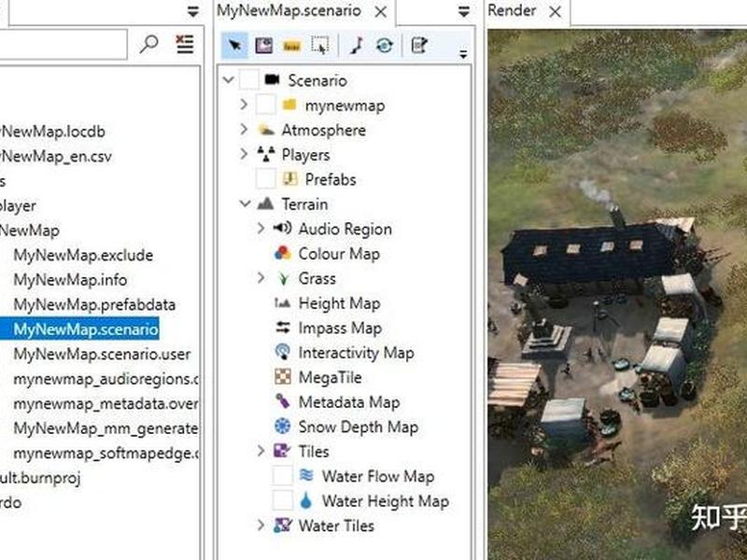Click the Tiles icon
This screenshot has width=747, height=560.
[x=282, y=451]
